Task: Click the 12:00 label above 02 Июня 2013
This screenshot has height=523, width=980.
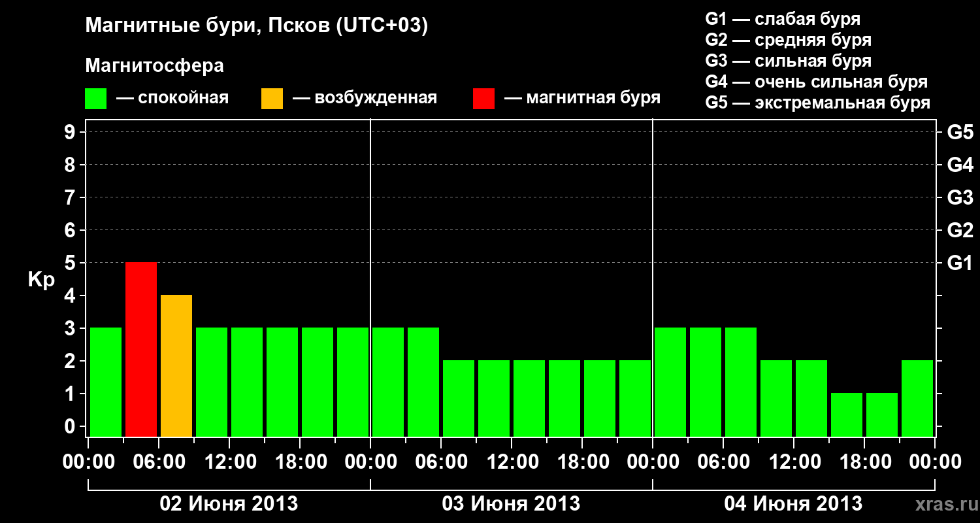Action: point(230,462)
